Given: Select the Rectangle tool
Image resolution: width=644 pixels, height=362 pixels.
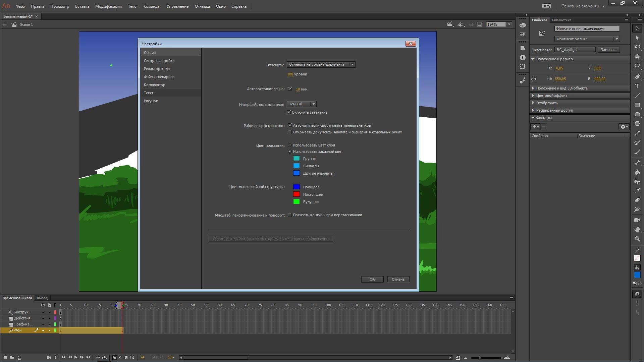Looking at the screenshot, I should [637, 105].
